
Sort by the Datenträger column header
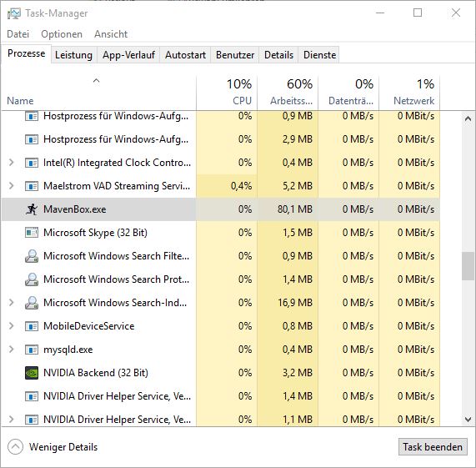pos(348,93)
